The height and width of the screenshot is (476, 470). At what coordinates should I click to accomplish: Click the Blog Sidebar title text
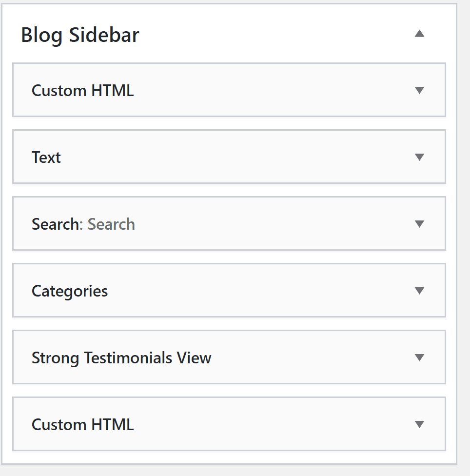click(x=80, y=34)
